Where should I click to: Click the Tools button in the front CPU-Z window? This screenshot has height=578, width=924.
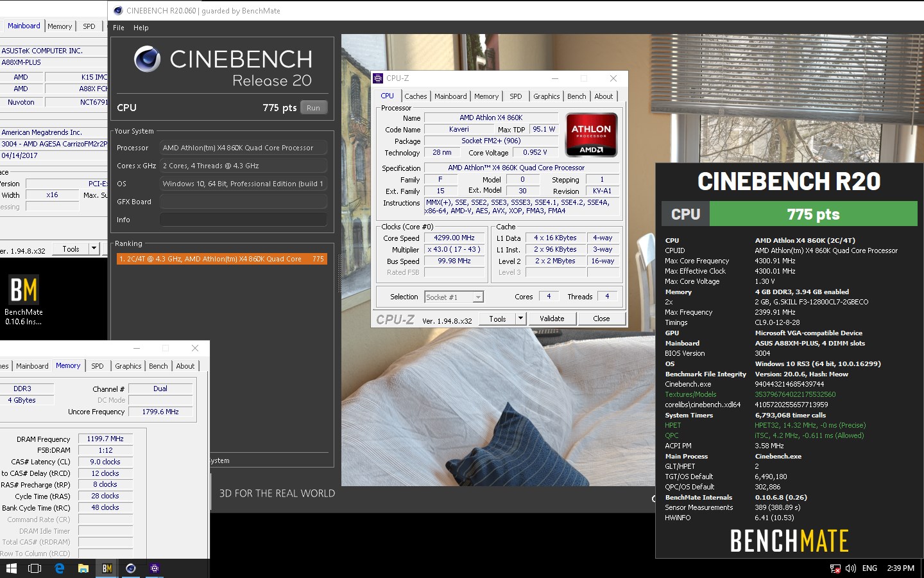pos(497,319)
